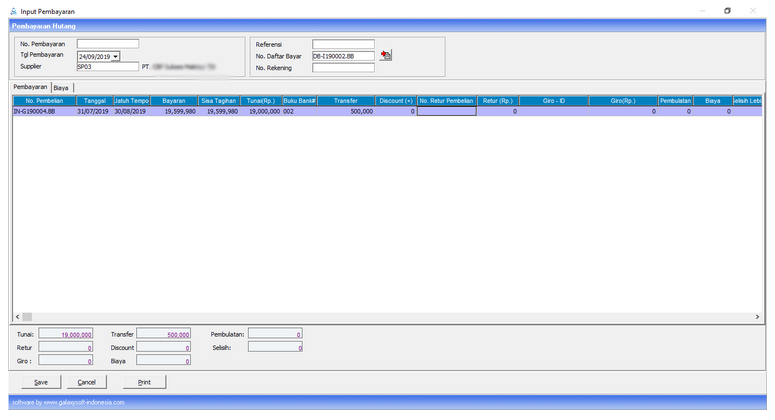Click the Print button
This screenshot has width=775, height=420.
click(144, 381)
